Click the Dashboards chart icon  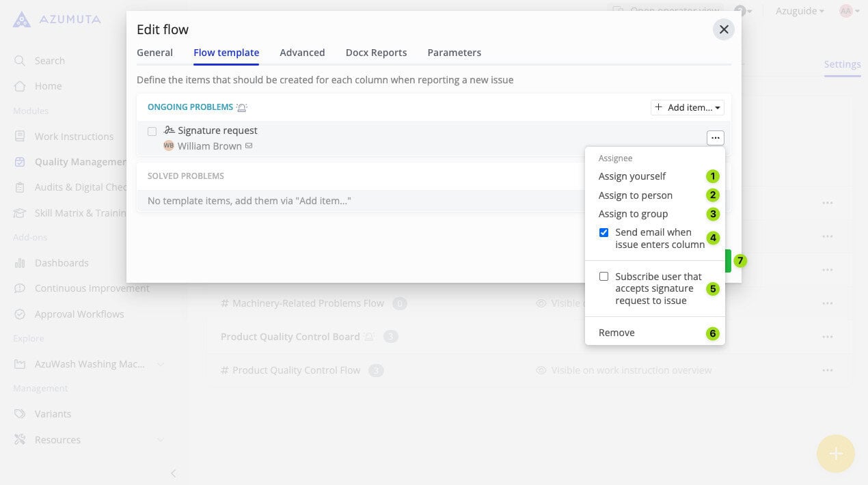coord(20,263)
